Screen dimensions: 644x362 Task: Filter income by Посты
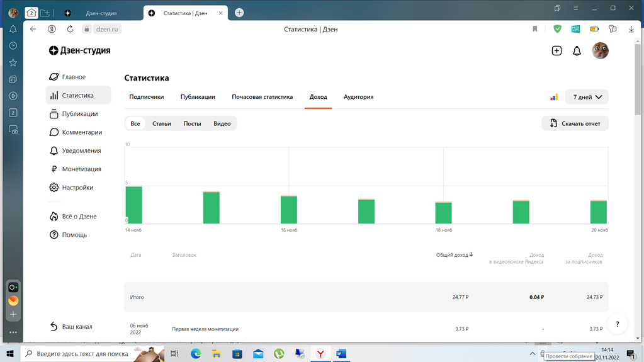pos(192,123)
